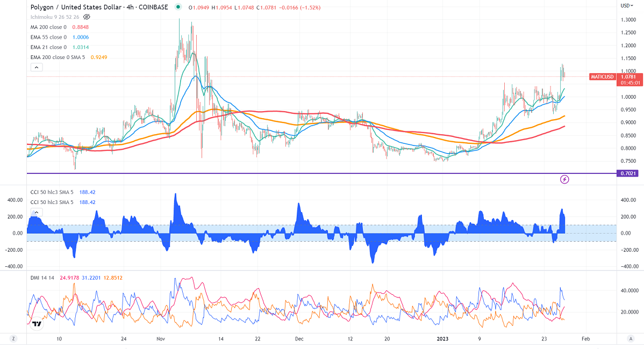Image resolution: width=644 pixels, height=349 pixels.
Task: Select the EMA 55 close indicator legend
Action: (x=48, y=37)
